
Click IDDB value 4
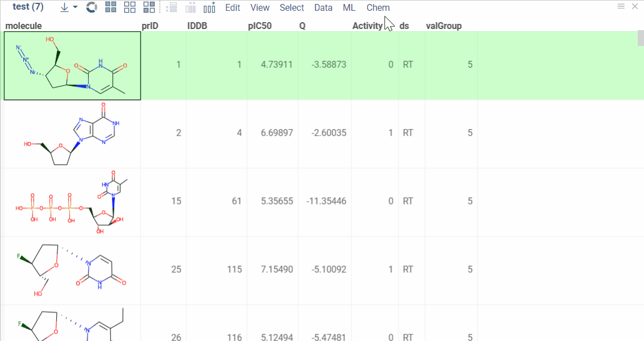tap(240, 132)
